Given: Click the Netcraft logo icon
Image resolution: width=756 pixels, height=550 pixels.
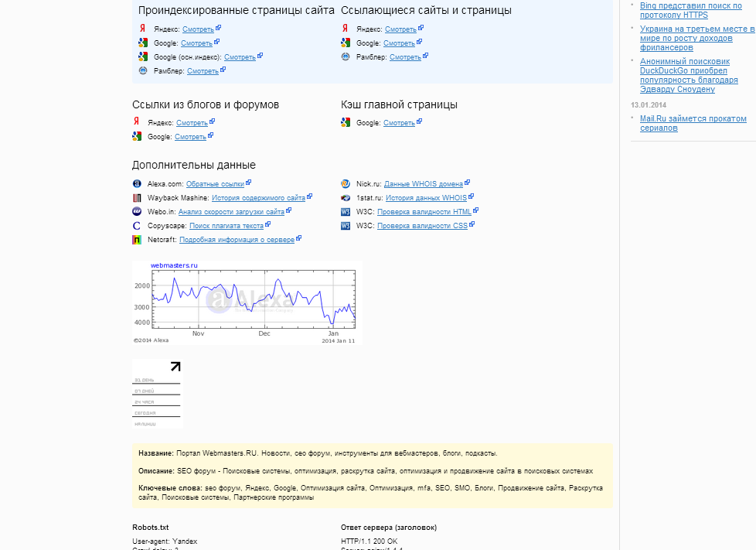Looking at the screenshot, I should point(137,240).
